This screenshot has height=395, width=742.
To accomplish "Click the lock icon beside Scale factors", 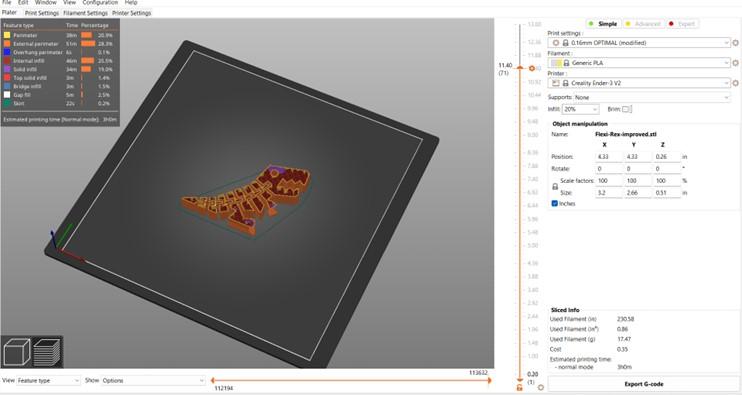I will click(555, 187).
